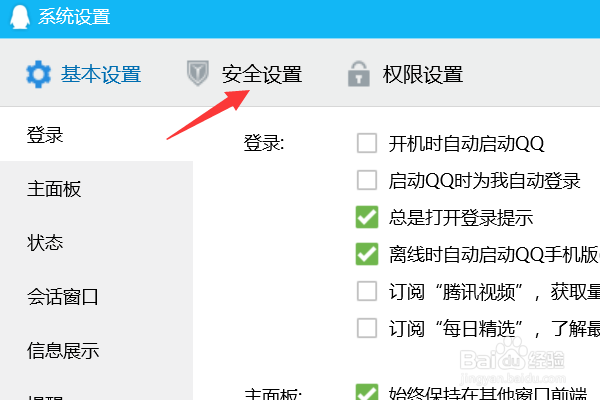Click the 系统设置 window title text
Screen dimensions: 600x400
click(x=74, y=17)
